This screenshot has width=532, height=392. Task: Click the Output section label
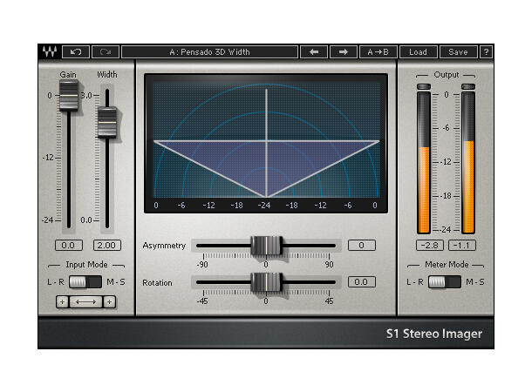(x=447, y=75)
